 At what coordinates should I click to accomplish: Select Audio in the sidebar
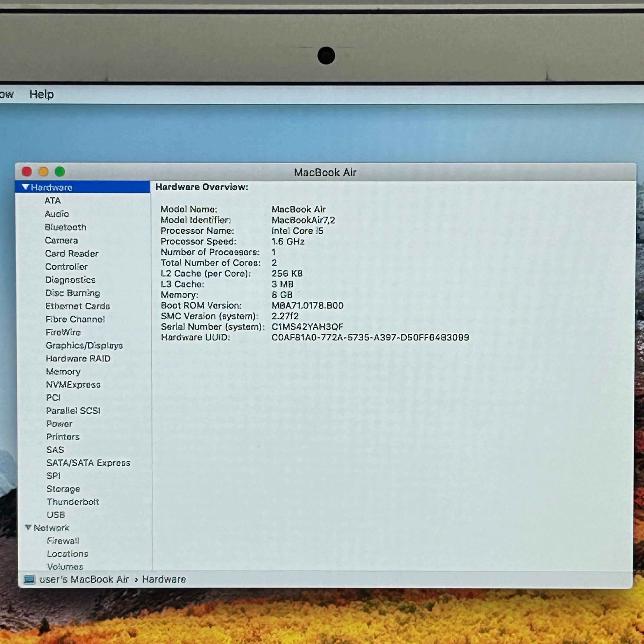coord(57,214)
